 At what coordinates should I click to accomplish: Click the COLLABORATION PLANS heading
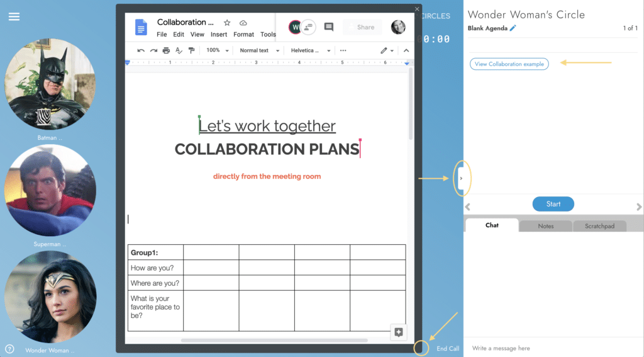[x=267, y=149]
